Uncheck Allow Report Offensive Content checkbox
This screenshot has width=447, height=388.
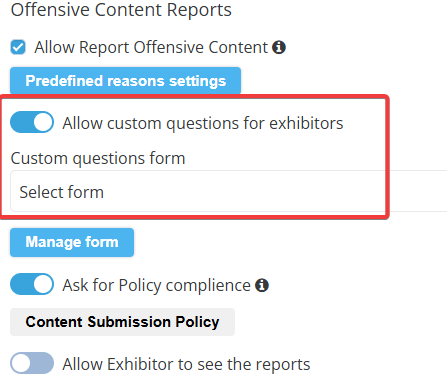point(18,47)
